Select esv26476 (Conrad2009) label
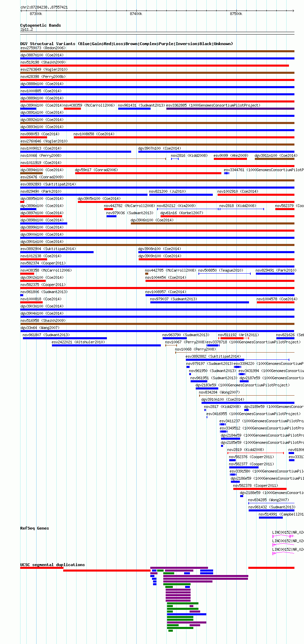The height and width of the screenshot is (644, 304). 42,177
